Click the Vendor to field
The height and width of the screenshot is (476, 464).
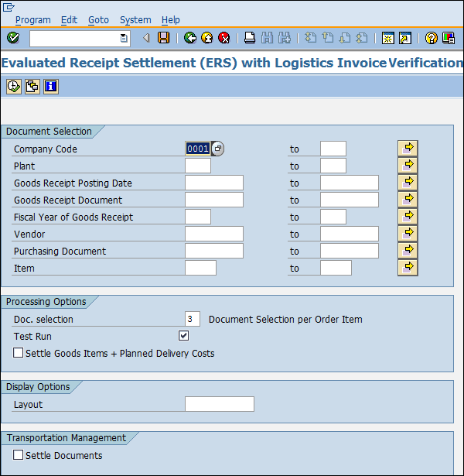point(350,234)
